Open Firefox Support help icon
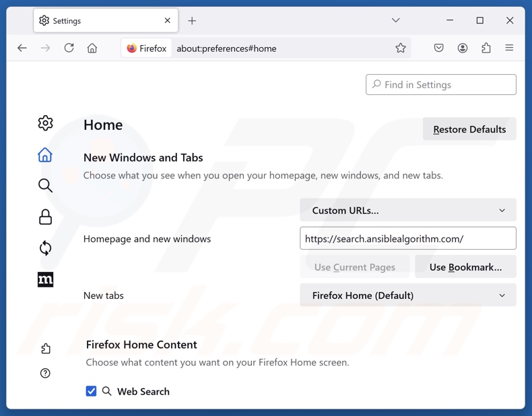The height and width of the screenshot is (416, 532). click(45, 374)
